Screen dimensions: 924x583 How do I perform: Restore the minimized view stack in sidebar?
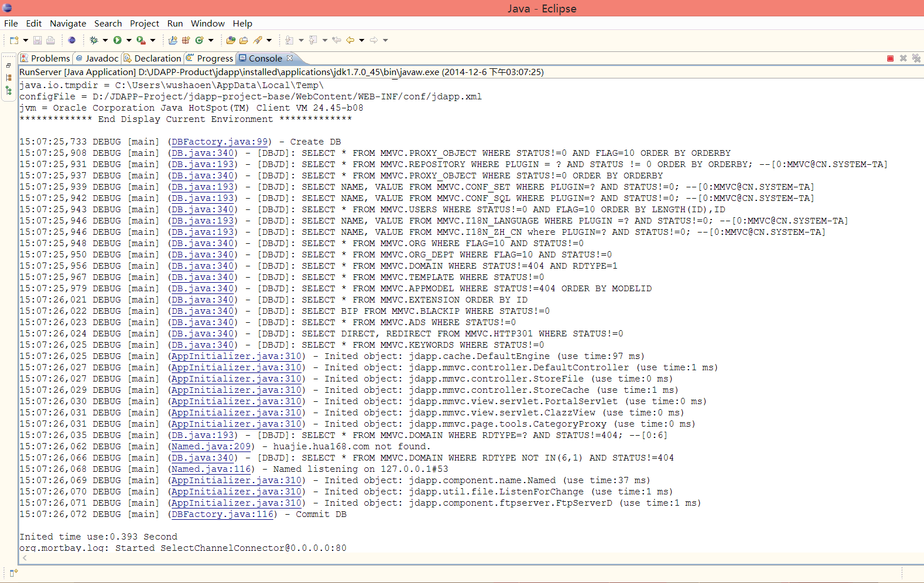point(8,65)
